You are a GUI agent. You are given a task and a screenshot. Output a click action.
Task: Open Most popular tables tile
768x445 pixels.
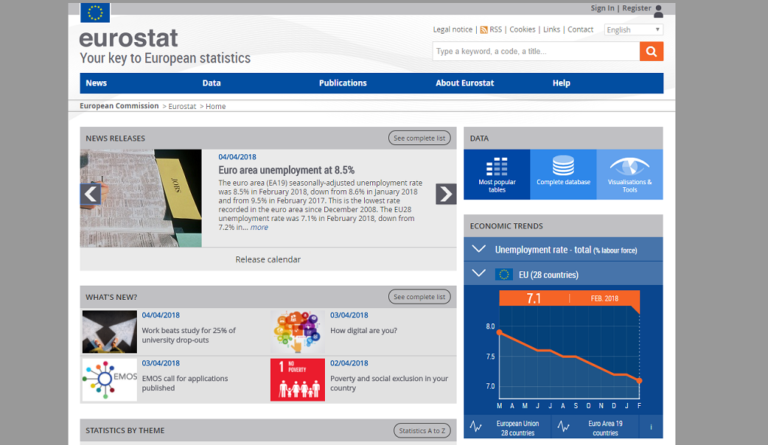(x=497, y=174)
